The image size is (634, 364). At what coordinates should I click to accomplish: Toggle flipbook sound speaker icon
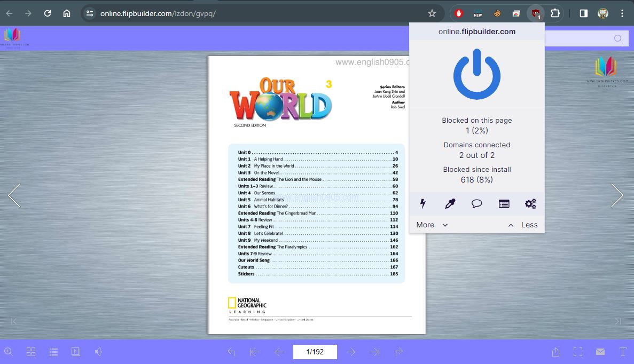[98, 352]
